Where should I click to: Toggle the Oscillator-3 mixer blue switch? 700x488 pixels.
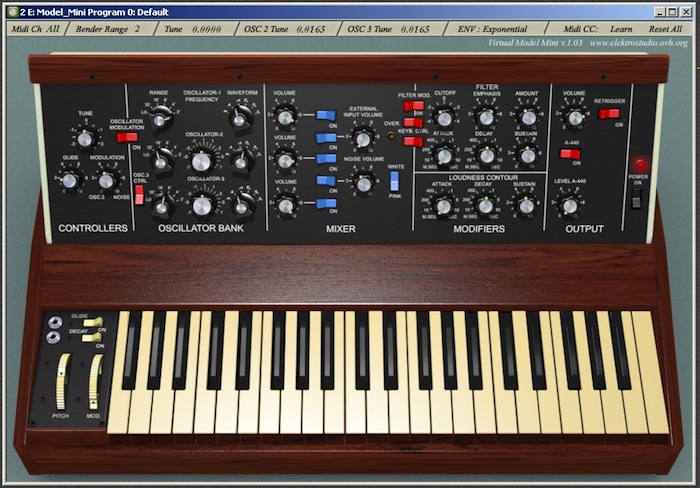pos(326,204)
